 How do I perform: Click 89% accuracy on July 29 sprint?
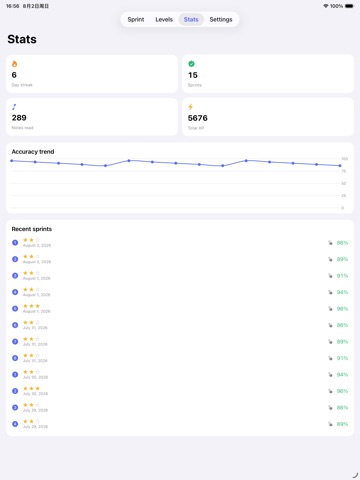[x=342, y=424]
